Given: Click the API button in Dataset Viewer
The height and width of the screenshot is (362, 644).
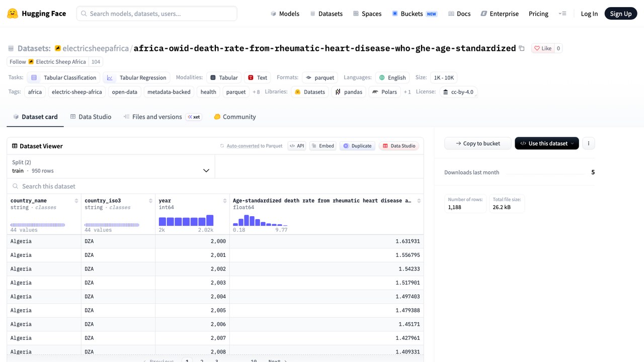Looking at the screenshot, I should click(x=297, y=146).
